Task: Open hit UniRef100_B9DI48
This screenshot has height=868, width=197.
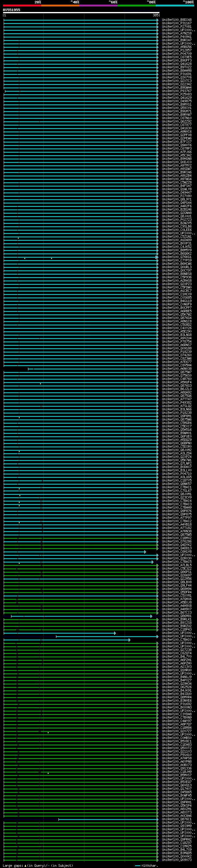Action: click(177, 20)
